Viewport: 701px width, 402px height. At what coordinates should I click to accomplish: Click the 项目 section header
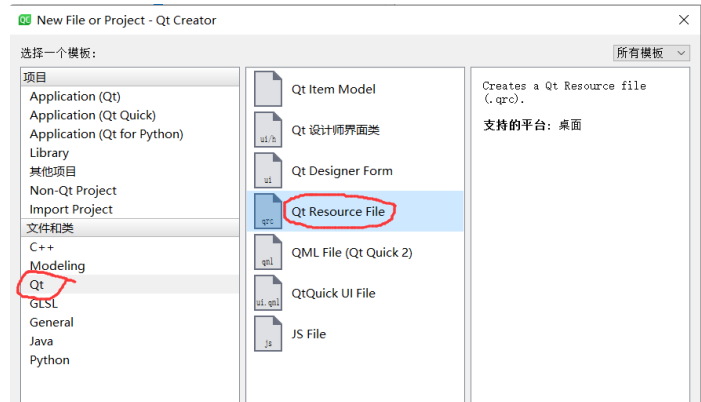tap(130, 77)
